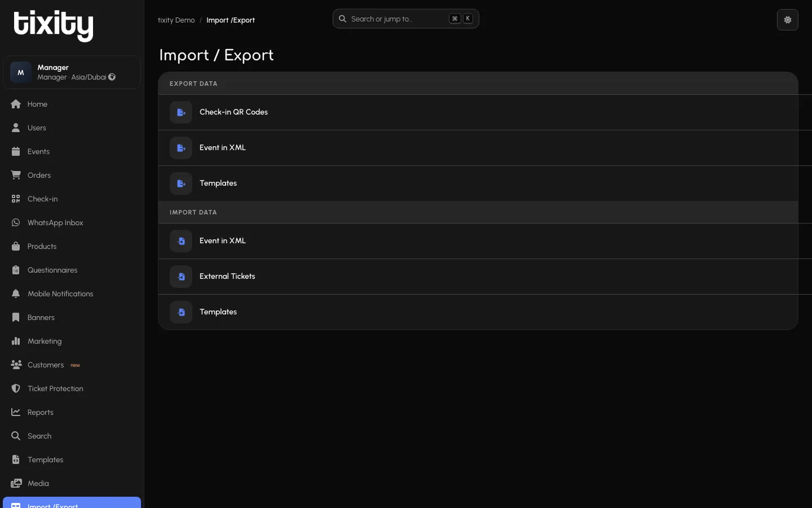Open the Events menu item
The width and height of the screenshot is (812, 508).
[72, 152]
